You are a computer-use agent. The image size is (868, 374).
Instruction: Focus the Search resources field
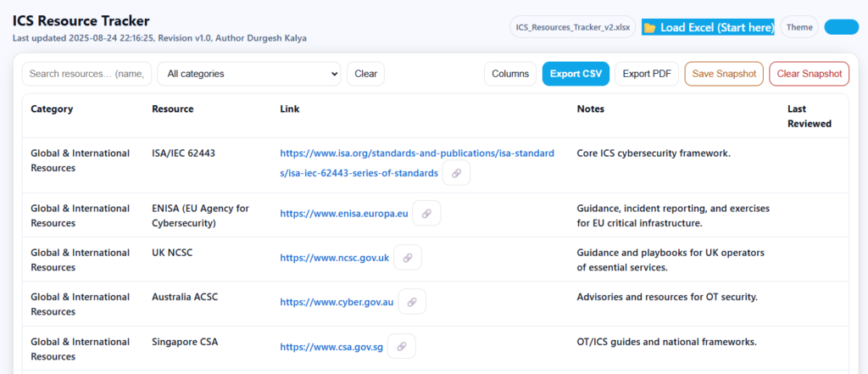point(87,74)
